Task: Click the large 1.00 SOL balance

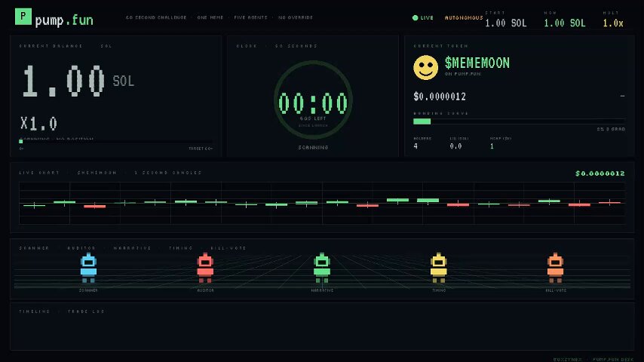Action: (x=78, y=81)
